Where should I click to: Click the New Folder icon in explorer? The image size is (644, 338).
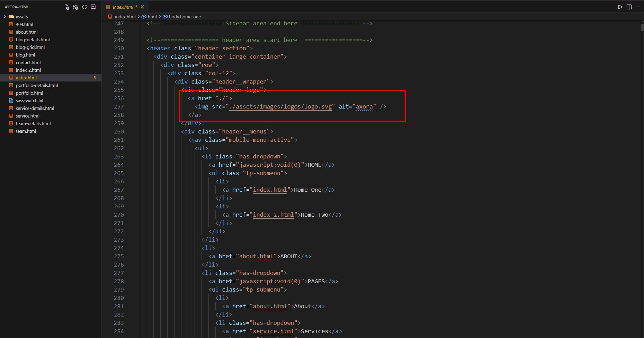(75, 7)
